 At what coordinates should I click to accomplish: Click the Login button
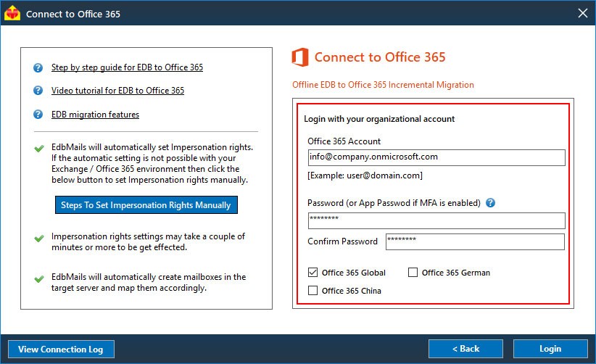[x=550, y=349]
